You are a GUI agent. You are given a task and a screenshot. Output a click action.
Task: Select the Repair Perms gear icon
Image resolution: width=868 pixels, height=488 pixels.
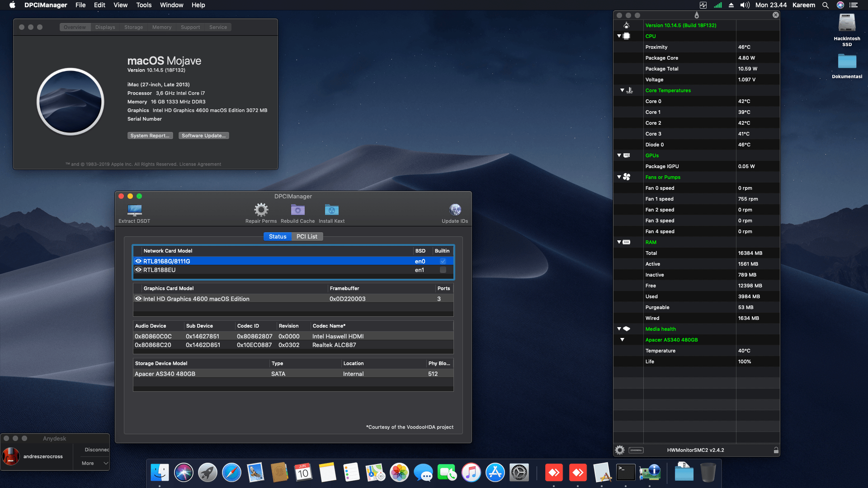[260, 210]
